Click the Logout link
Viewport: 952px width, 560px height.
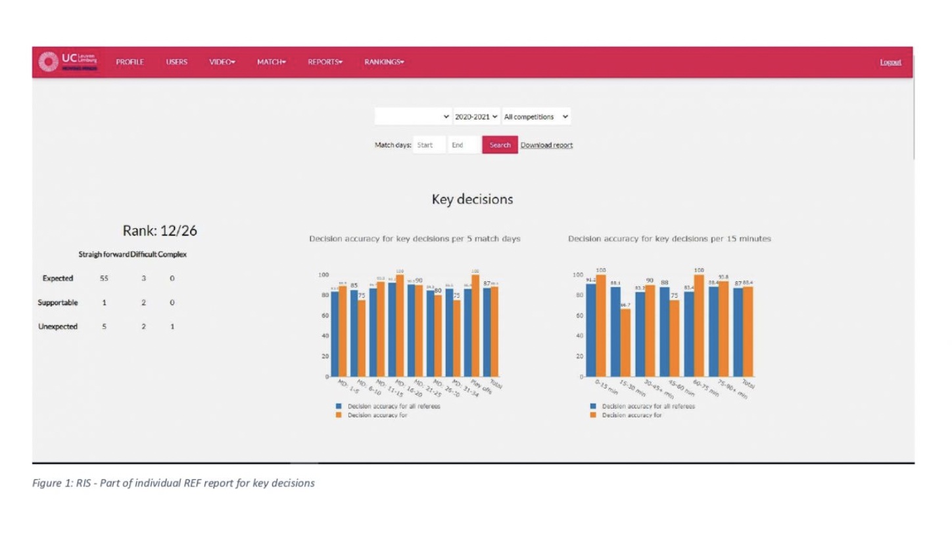pyautogui.click(x=890, y=62)
